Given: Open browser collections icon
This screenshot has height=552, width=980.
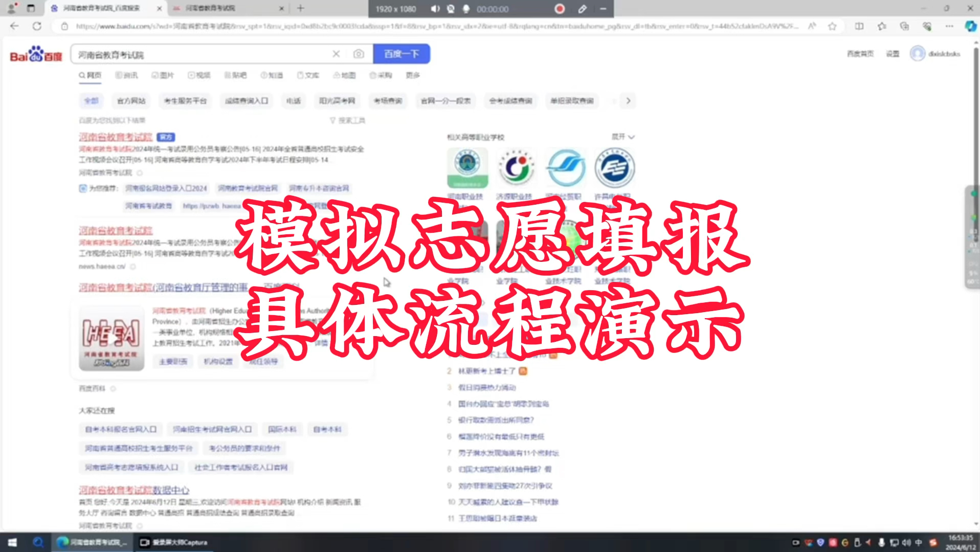Looking at the screenshot, I should [x=904, y=26].
